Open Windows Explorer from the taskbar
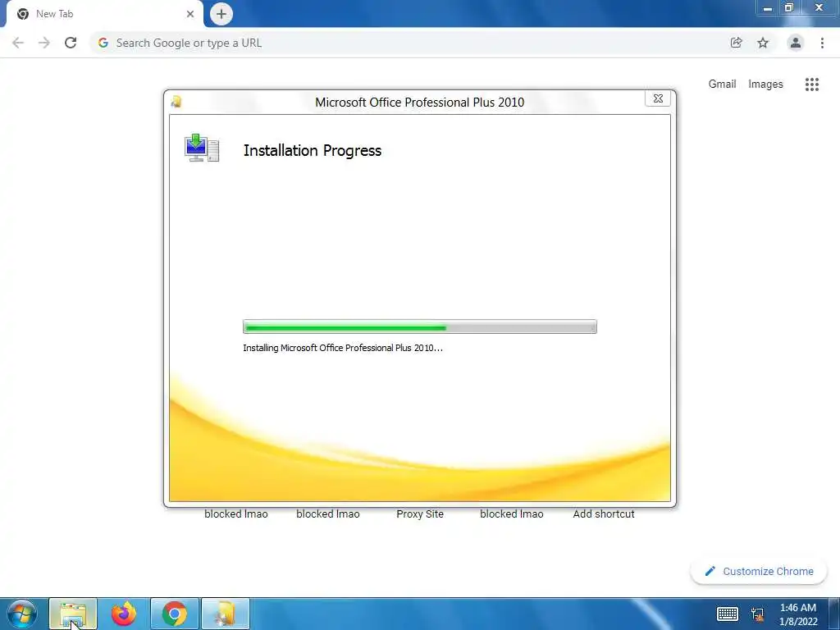840x630 pixels. 73,614
